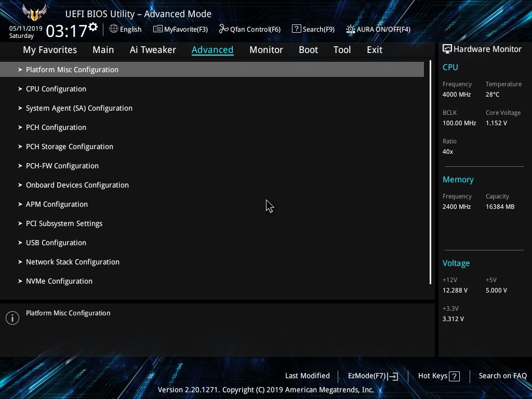Expand PCH Configuration arrow
Screen dimensions: 532x399
tap(20, 127)
